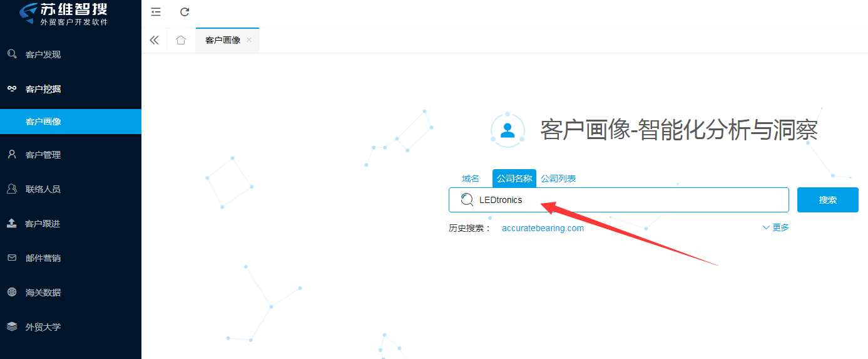Click the double-left-arrow tab scroll icon
868x359 pixels.
(x=154, y=40)
